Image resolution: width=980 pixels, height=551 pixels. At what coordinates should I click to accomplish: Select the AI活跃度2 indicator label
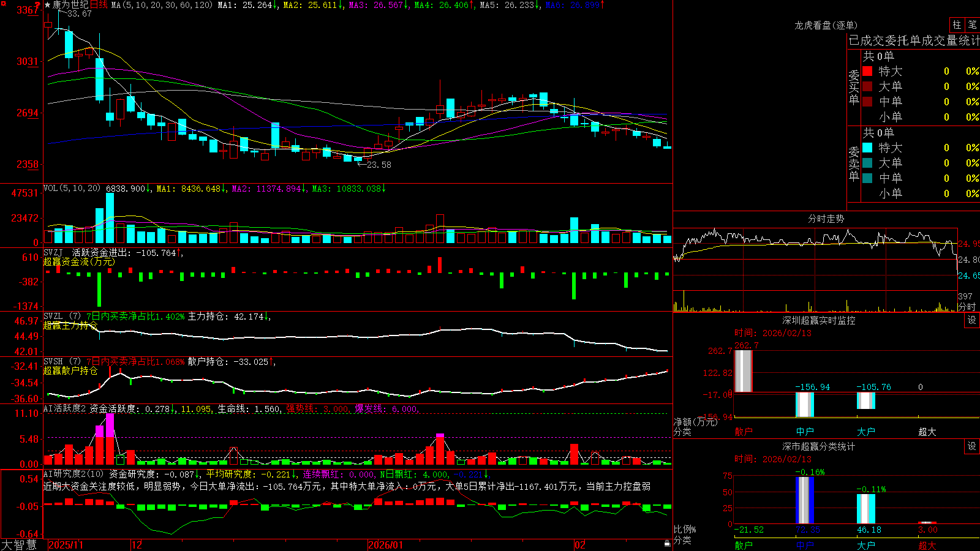click(x=65, y=409)
